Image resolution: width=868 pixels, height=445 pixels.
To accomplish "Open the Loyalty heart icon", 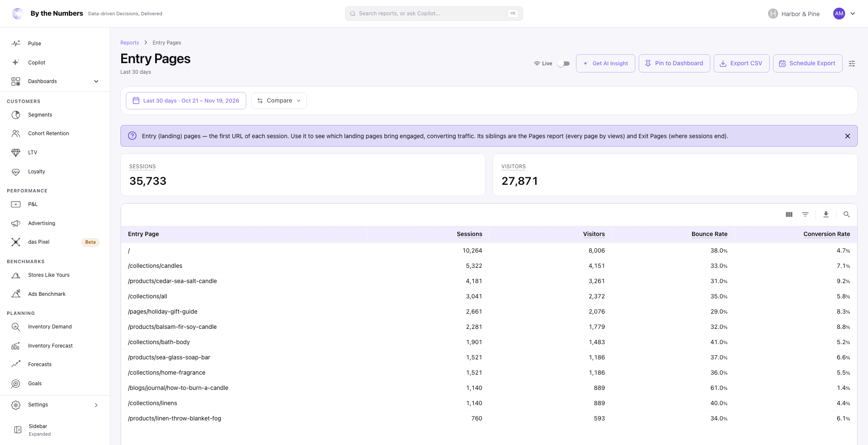I will point(16,172).
